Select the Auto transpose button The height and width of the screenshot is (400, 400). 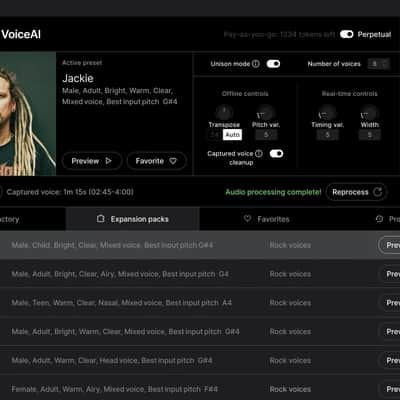232,135
